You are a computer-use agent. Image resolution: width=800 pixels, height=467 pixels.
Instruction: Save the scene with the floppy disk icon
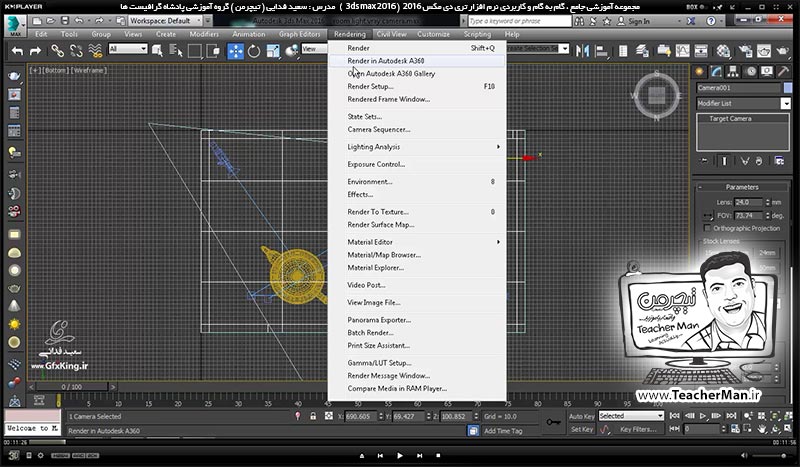(x=65, y=21)
